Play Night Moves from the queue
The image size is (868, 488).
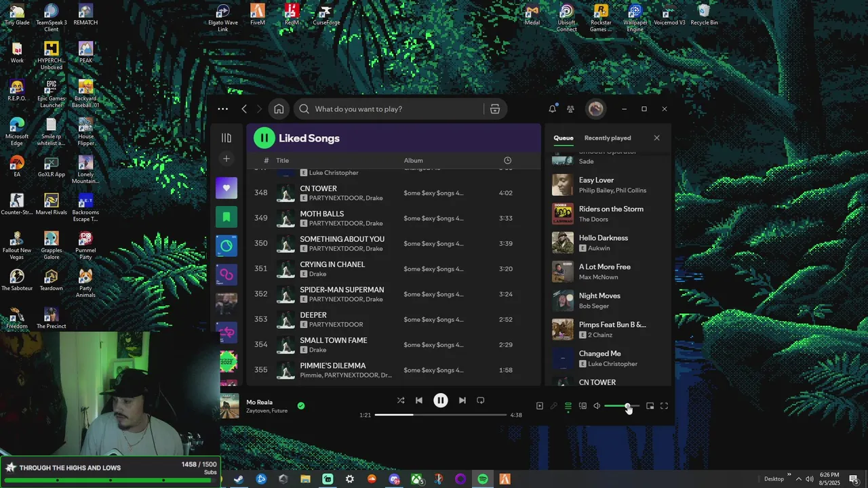609,301
